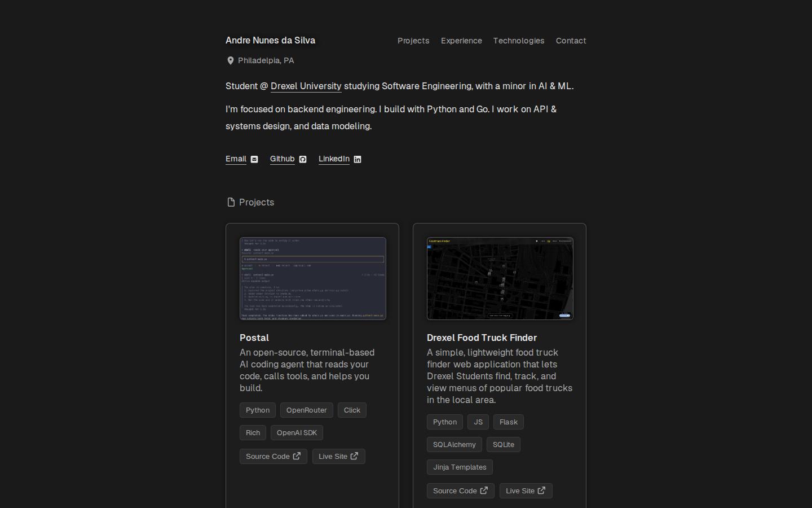This screenshot has height=508, width=812.
Task: Click the Projects section document icon
Action: 231,202
